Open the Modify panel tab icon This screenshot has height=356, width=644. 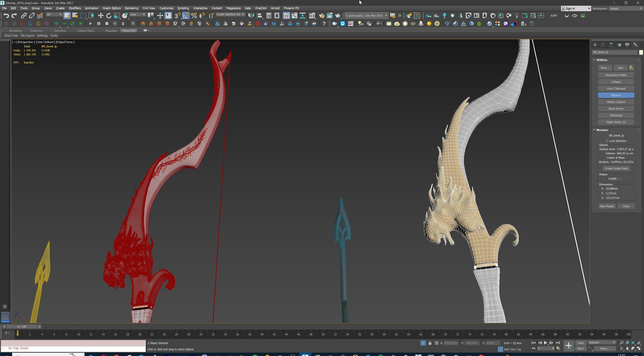pyautogui.click(x=603, y=45)
